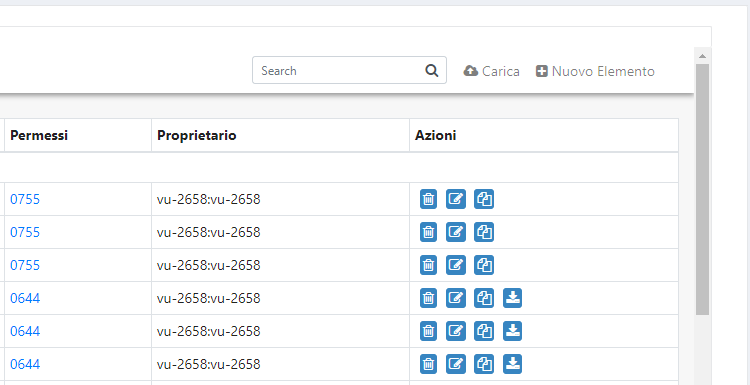Delete the third 0644 row file
The height and width of the screenshot is (385, 750).
(428, 364)
